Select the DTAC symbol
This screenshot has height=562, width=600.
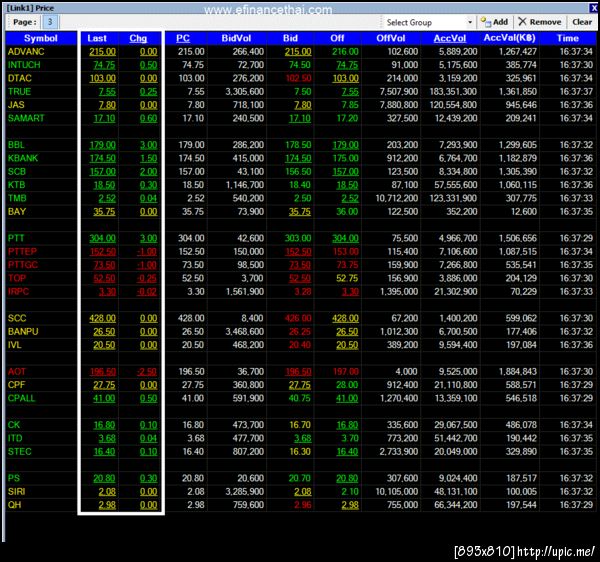pyautogui.click(x=20, y=78)
